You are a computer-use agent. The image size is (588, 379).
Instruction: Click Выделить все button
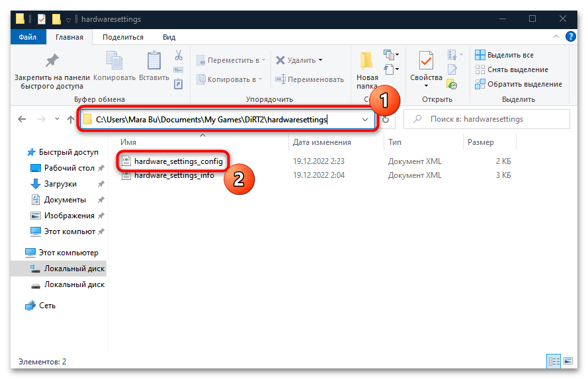510,55
